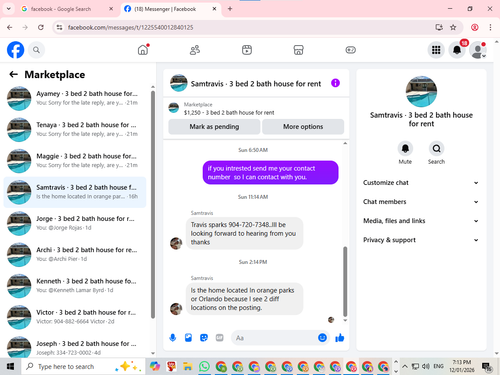Click More options button

coord(303,127)
